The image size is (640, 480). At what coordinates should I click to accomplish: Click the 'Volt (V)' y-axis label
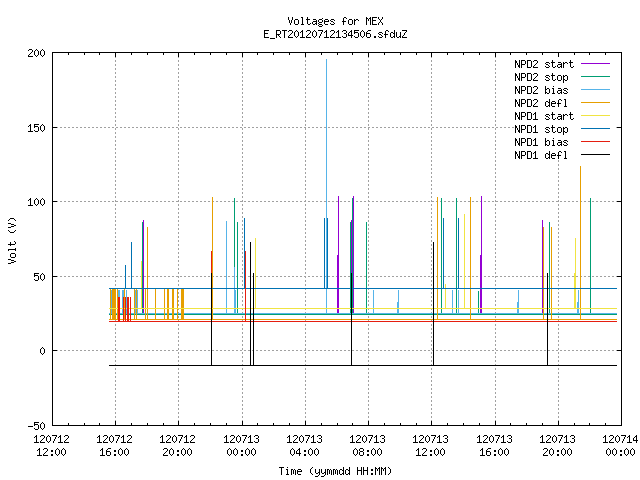[x=12, y=240]
